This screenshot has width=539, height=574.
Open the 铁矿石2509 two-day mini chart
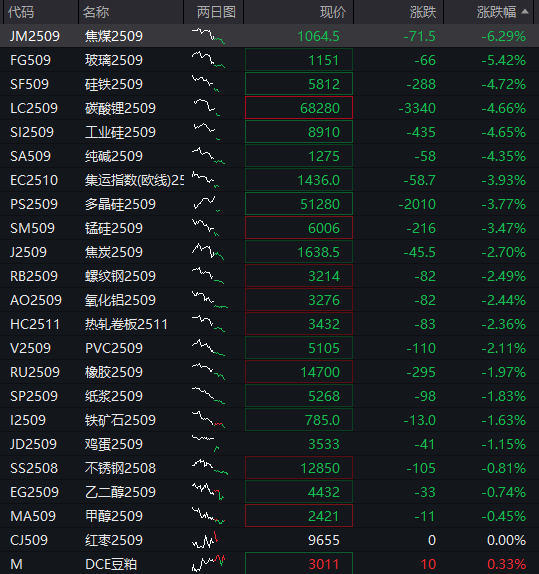click(x=208, y=420)
